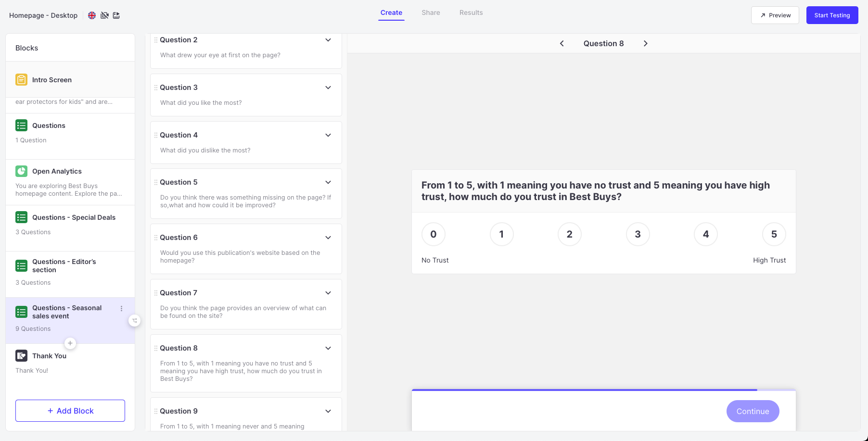
Task: Grab the drag handle of Question 5
Action: pyautogui.click(x=156, y=182)
